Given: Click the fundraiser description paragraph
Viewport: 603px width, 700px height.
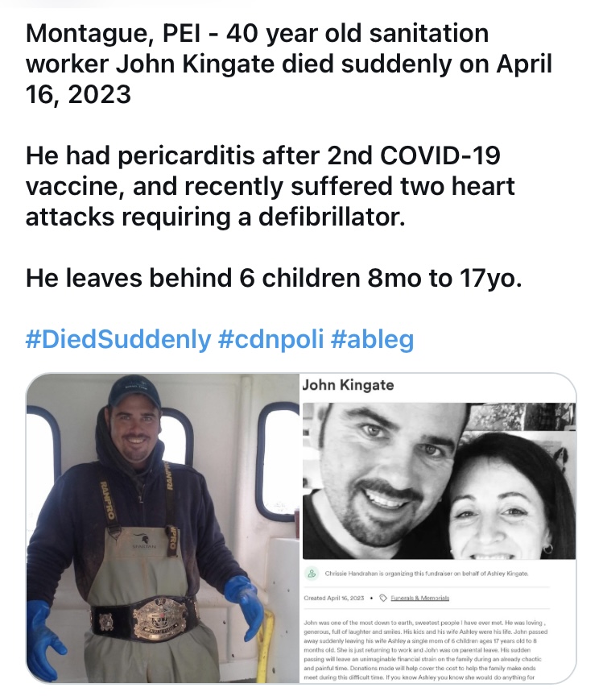Looking at the screenshot, I should pyautogui.click(x=426, y=650).
